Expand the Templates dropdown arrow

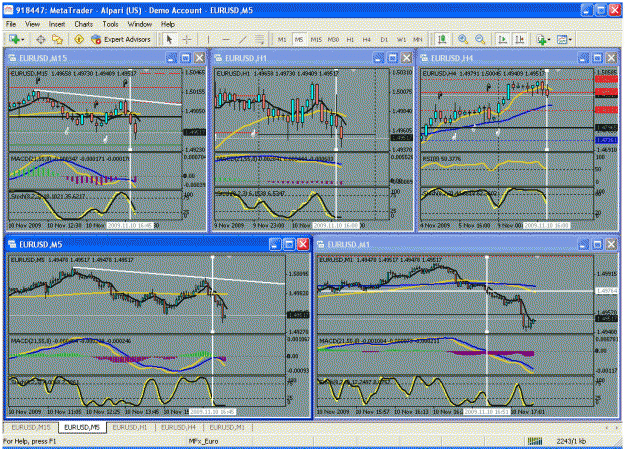(x=570, y=39)
